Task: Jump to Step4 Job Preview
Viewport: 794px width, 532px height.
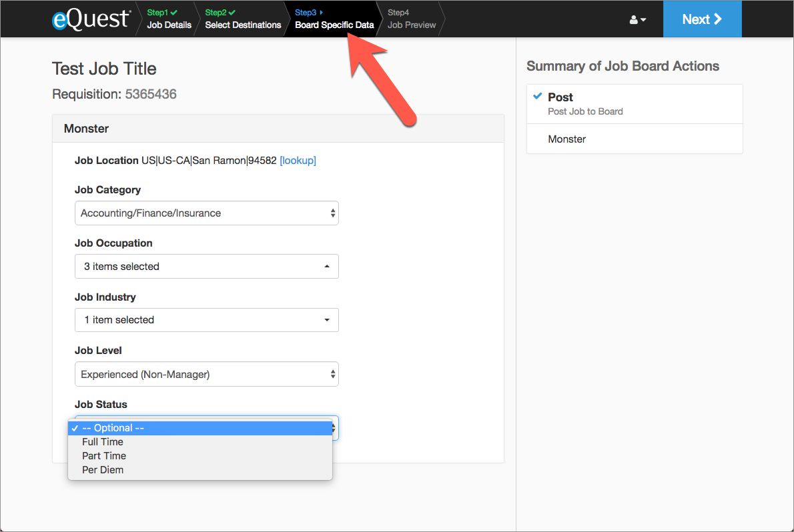Action: point(411,19)
